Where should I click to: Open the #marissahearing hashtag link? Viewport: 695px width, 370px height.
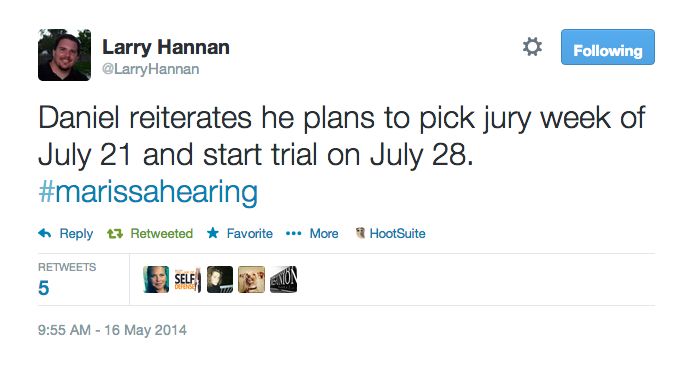(148, 192)
